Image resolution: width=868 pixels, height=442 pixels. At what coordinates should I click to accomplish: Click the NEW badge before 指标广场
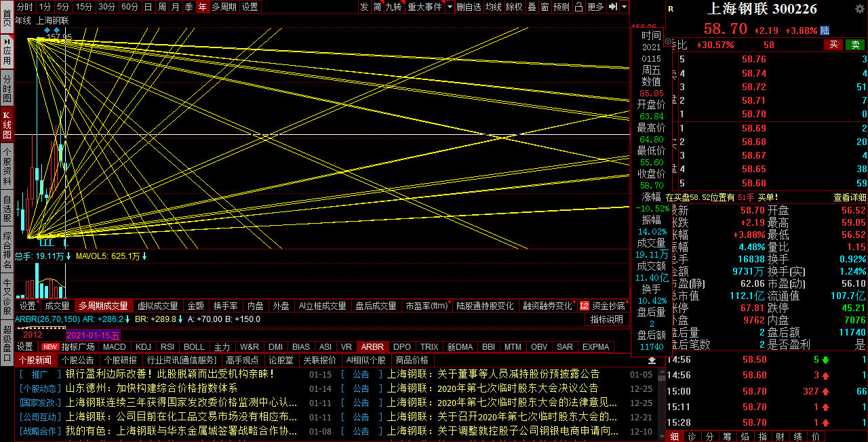[x=50, y=346]
